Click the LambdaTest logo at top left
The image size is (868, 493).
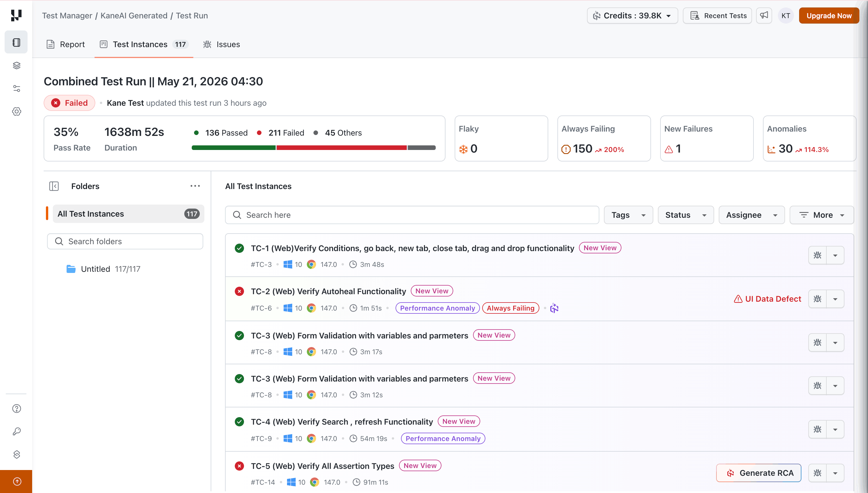[16, 16]
